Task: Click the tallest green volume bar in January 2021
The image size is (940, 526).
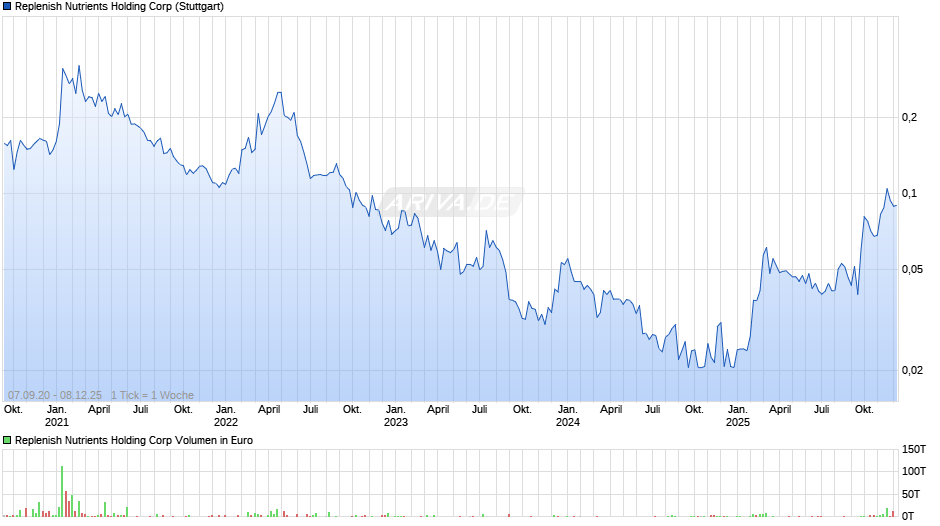Action: (62, 491)
